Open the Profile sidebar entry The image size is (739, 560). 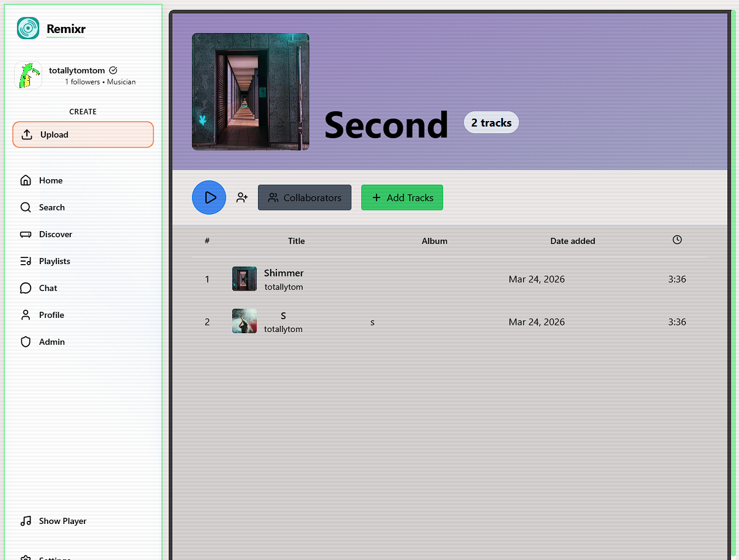coord(25,314)
